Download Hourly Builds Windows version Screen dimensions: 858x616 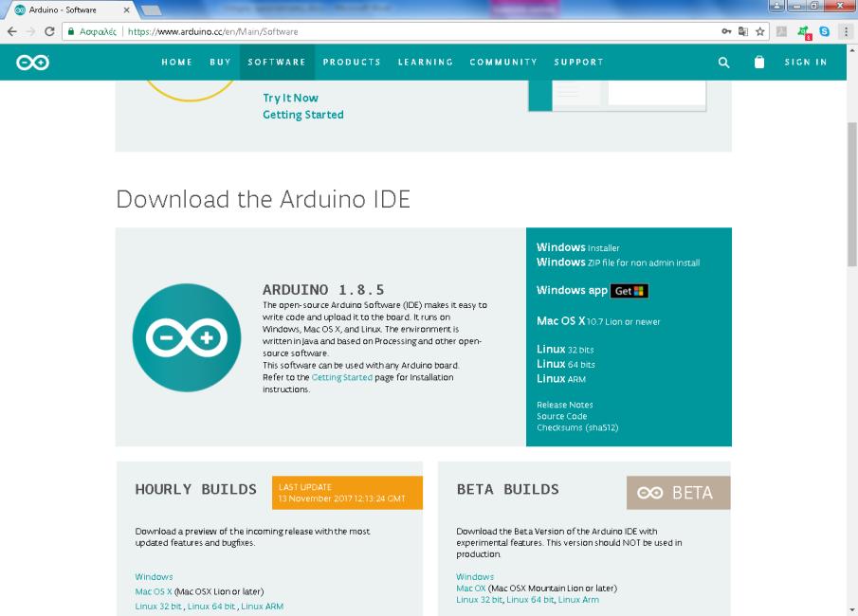(154, 576)
